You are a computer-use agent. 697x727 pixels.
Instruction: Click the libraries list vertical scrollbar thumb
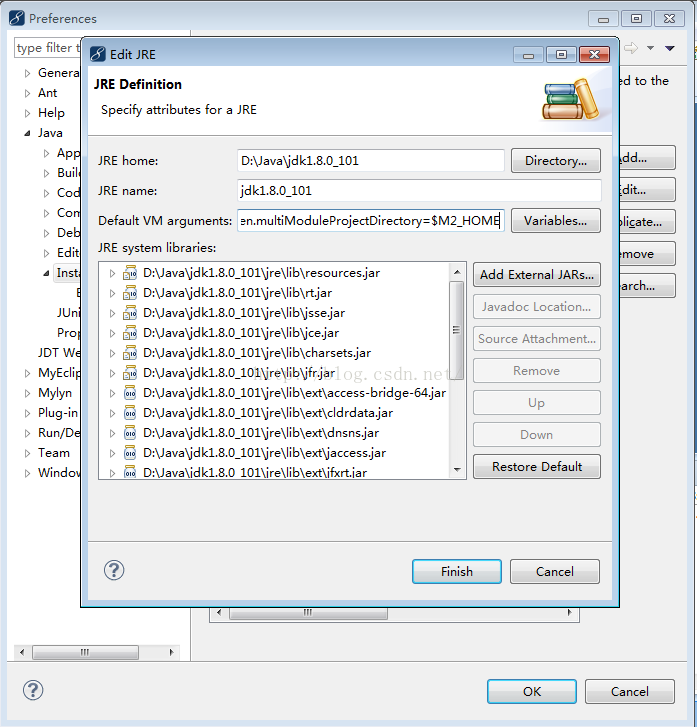coord(457,330)
